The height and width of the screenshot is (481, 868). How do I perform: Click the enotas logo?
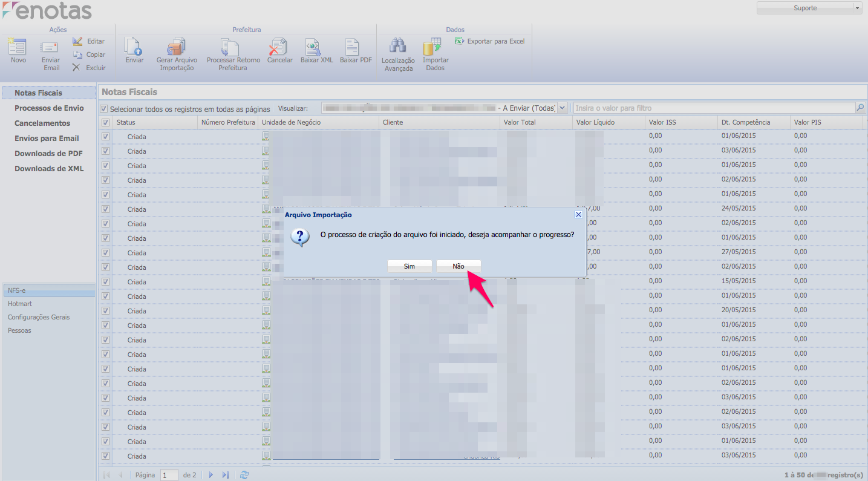point(47,10)
